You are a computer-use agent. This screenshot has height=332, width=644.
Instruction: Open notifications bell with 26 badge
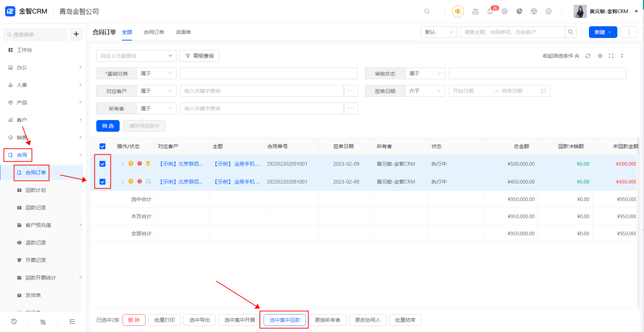click(490, 11)
